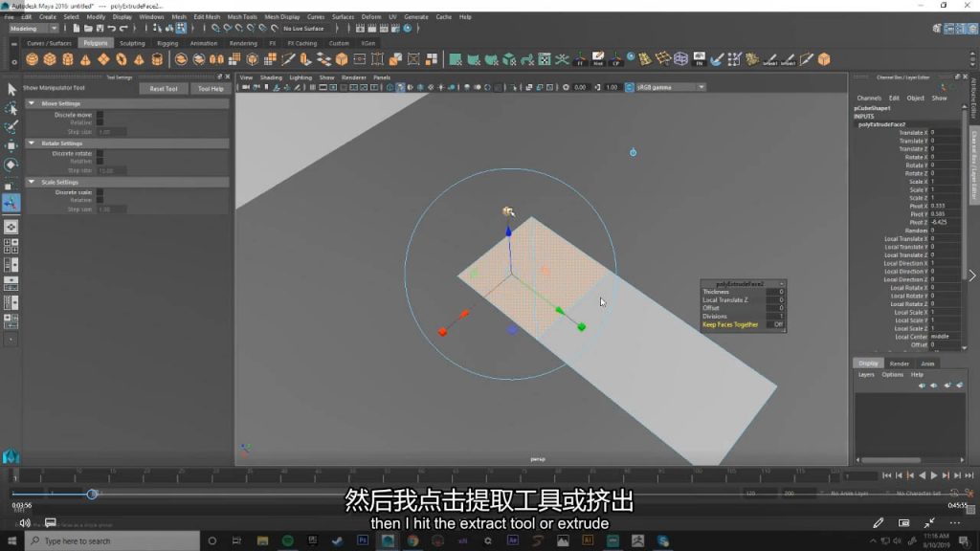Click the orange cube icon at shelf's right end
This screenshot has height=551, width=980.
[824, 59]
